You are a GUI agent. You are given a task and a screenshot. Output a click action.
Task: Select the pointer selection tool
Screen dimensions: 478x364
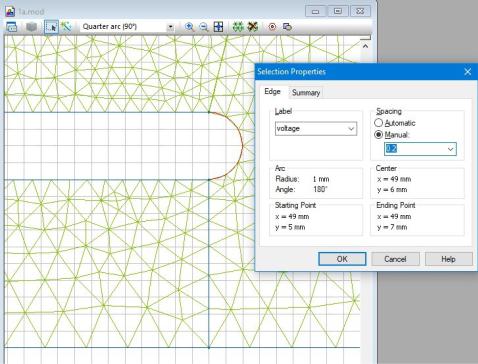[x=51, y=27]
